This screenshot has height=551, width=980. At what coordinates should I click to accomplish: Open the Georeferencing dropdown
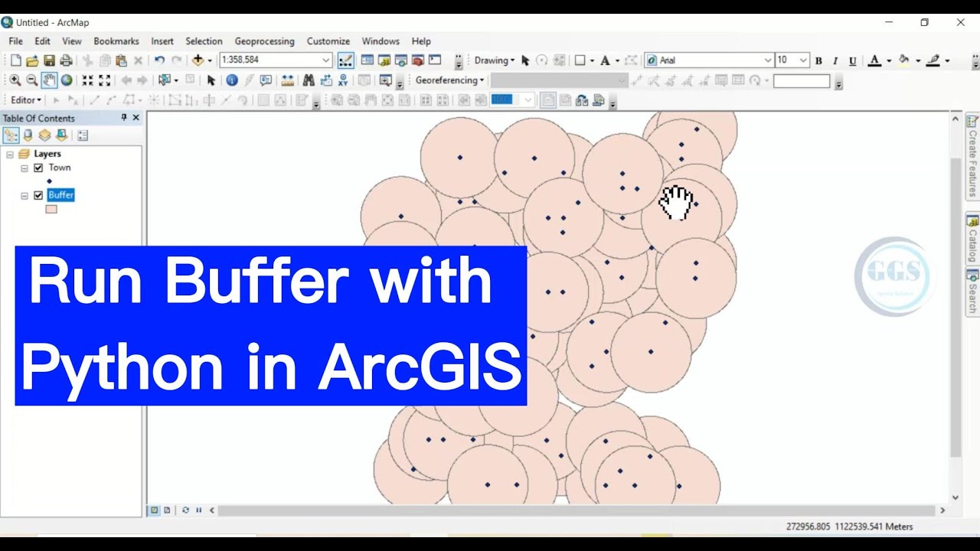click(x=450, y=80)
